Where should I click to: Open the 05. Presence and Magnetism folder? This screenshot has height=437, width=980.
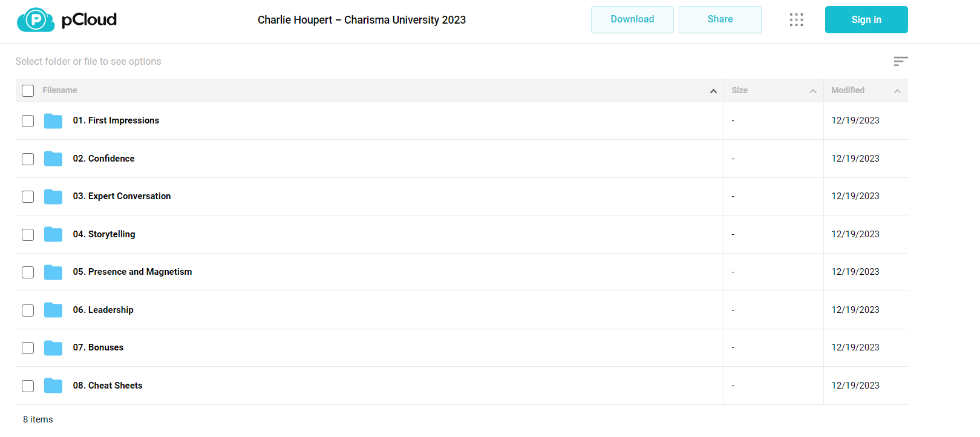pos(132,272)
